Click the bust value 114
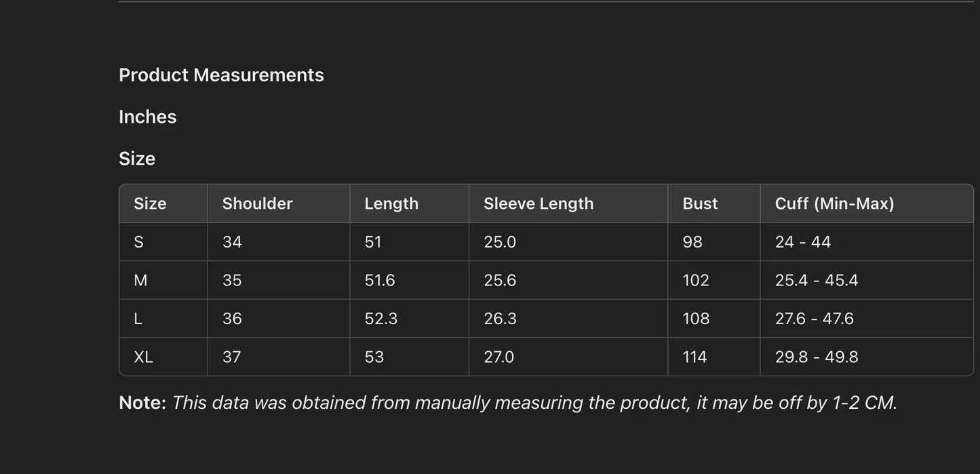Screen dimensions: 980x474 click(x=694, y=357)
